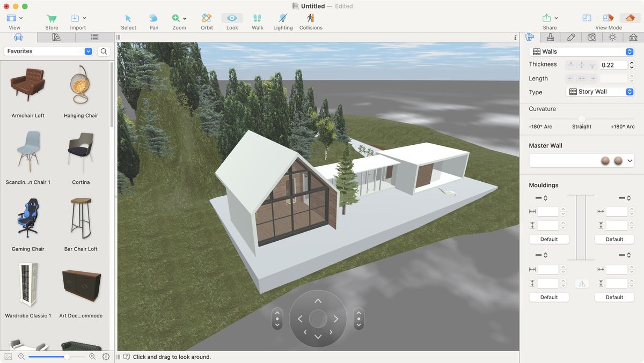644x363 pixels.
Task: Switch to split 2D/3D view mode
Action: [x=608, y=18]
